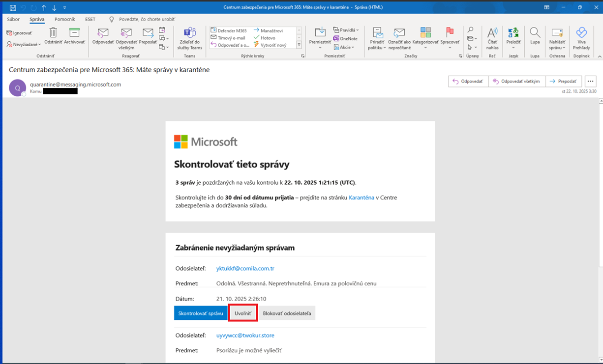Go to next item with down arrow

click(x=54, y=8)
